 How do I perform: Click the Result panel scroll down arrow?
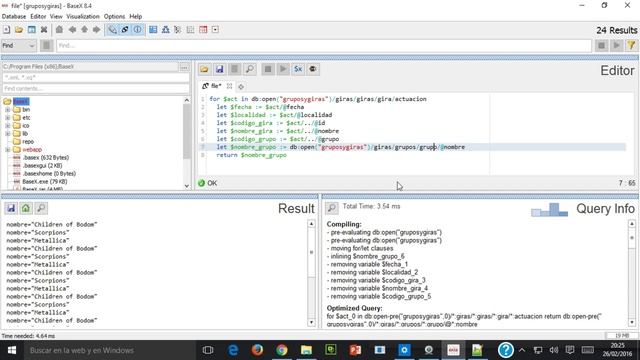[311, 322]
